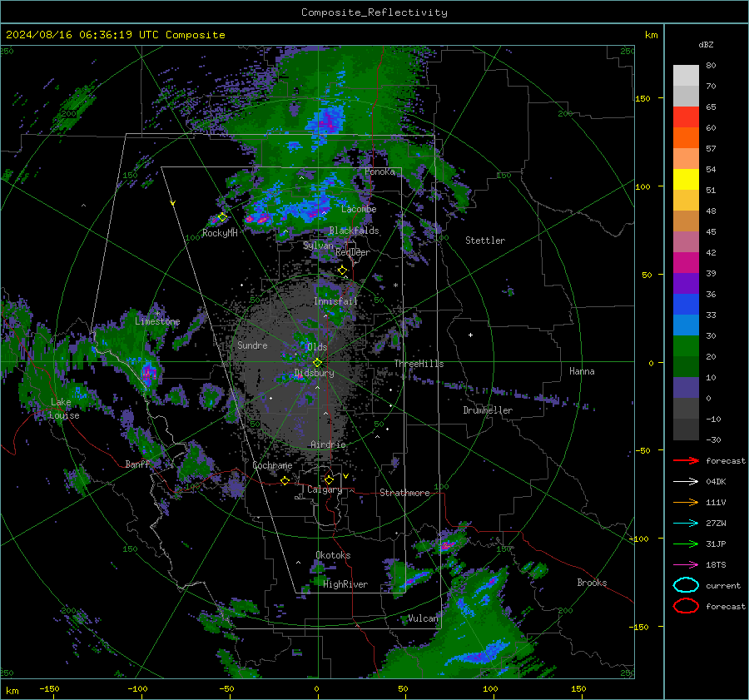Click the storm cell north of Strathmore border
The width and height of the screenshot is (749, 700).
[447, 544]
